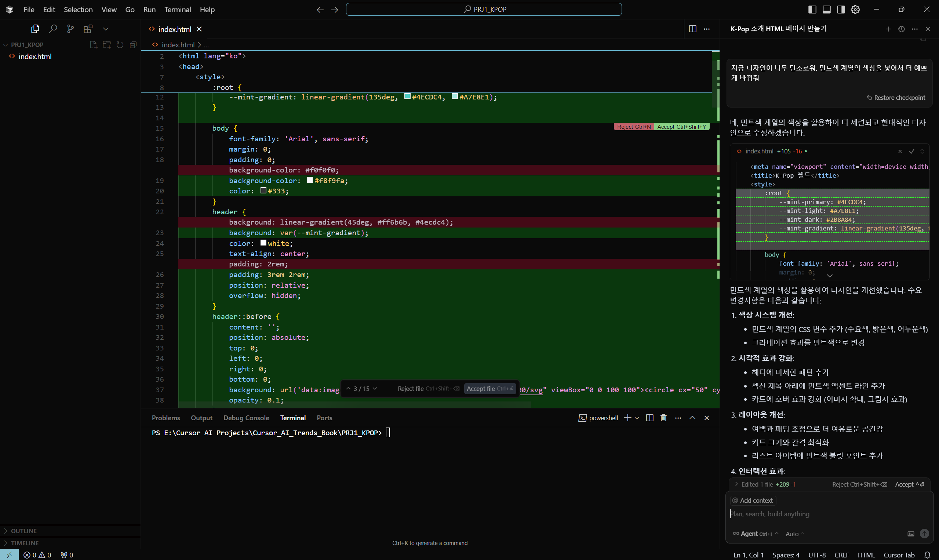Switch to the Problems tab
Image resolution: width=939 pixels, height=560 pixels.
point(166,418)
